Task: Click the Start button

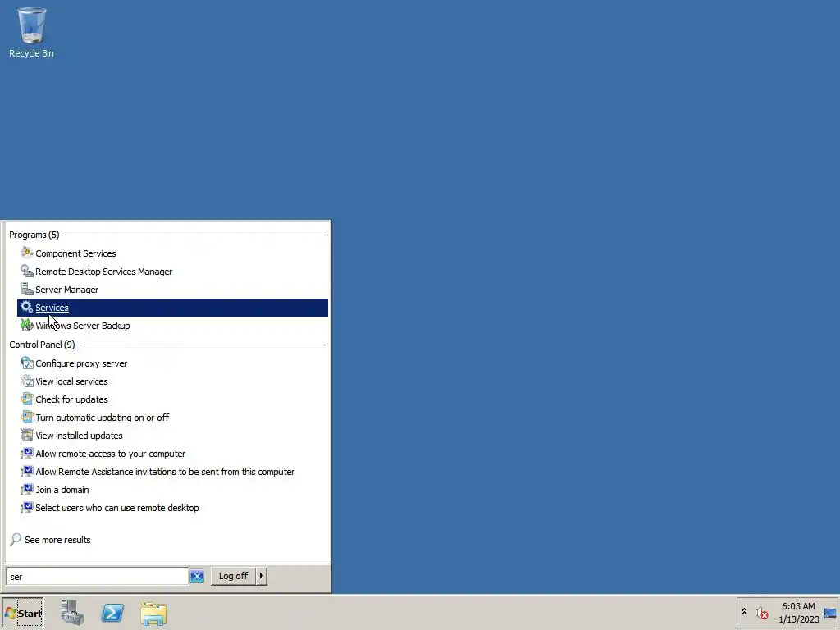Action: click(22, 613)
